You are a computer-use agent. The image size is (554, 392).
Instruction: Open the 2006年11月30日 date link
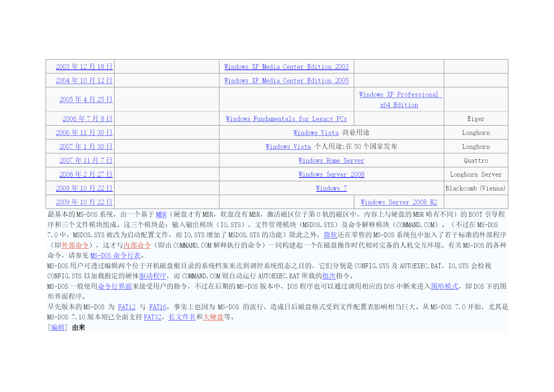(x=84, y=133)
